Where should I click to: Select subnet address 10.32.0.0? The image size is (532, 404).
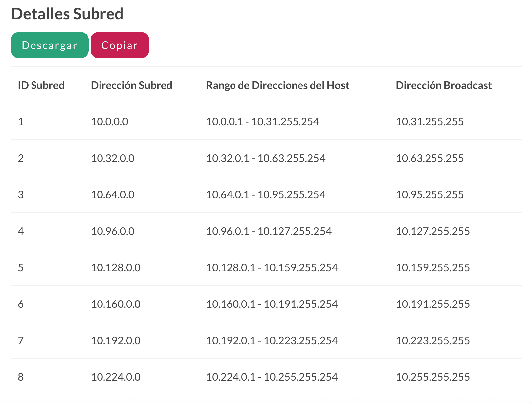click(x=112, y=158)
